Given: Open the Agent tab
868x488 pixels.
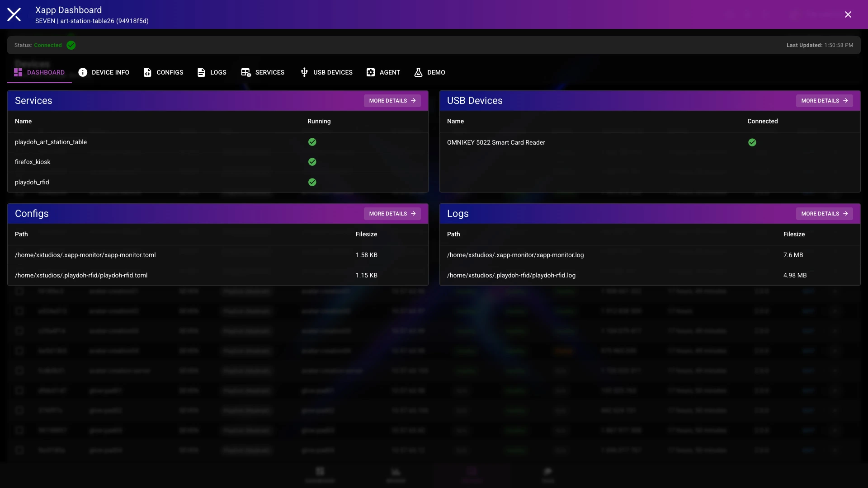Looking at the screenshot, I should [383, 72].
